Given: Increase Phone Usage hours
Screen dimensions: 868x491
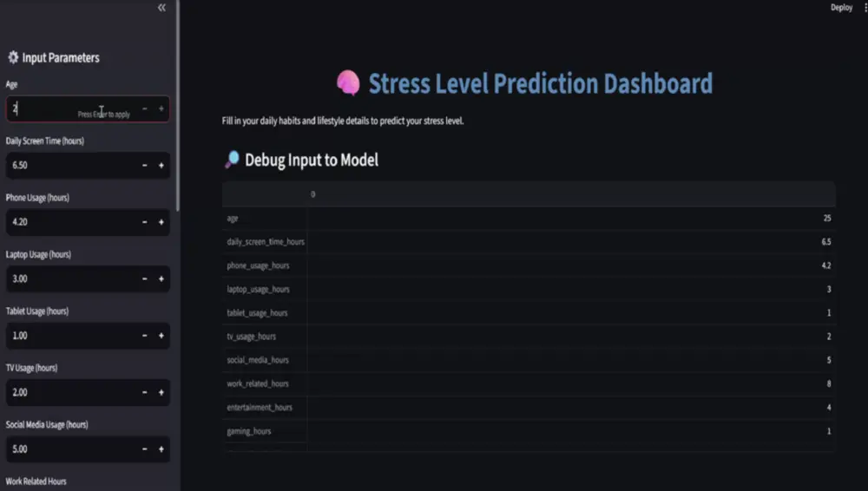Looking at the screenshot, I should 161,222.
